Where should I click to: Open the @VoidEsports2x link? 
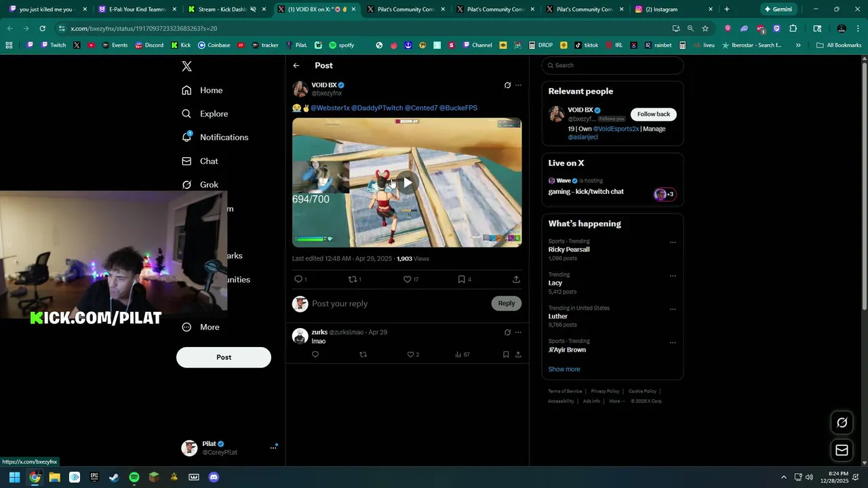[x=616, y=129]
